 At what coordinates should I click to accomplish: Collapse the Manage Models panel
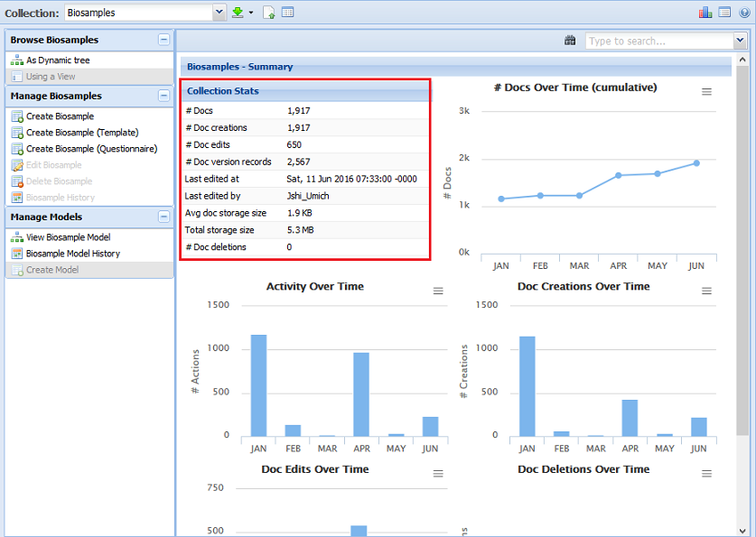tap(163, 217)
